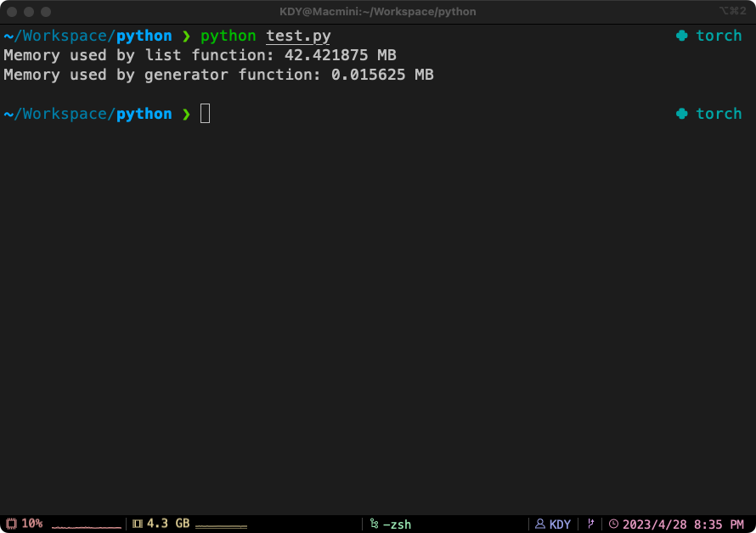Screen dimensions: 756x533
Task: Click the ~/Workspace/python path on first line
Action: point(87,36)
